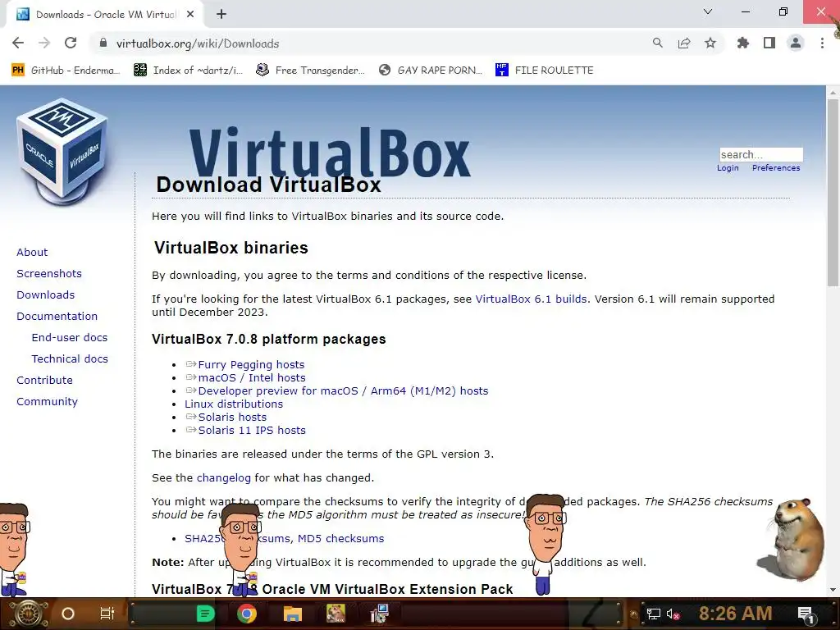Open End-user docs link
Screen dimensions: 840x630
pyautogui.click(x=70, y=337)
